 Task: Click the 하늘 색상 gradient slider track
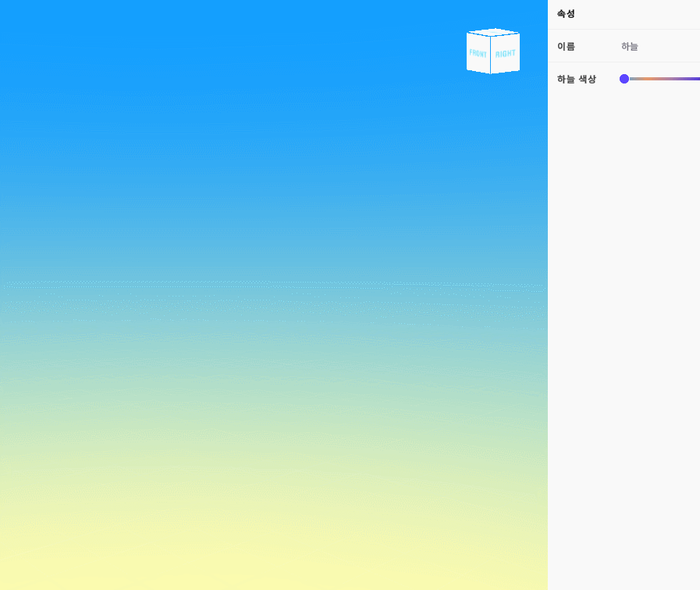coord(664,79)
